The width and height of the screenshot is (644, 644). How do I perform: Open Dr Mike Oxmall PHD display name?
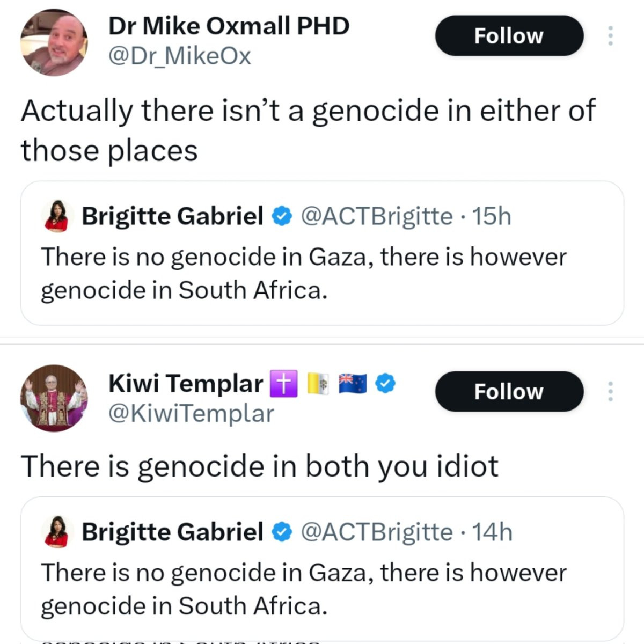click(229, 26)
